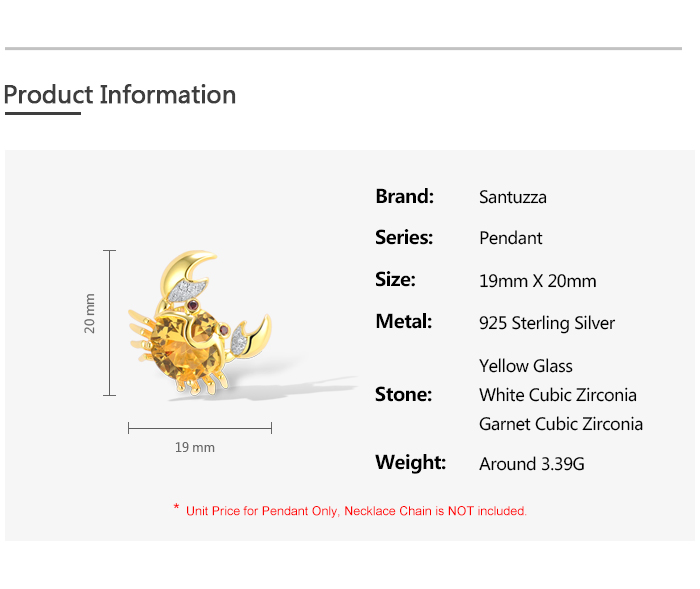Image resolution: width=700 pixels, height=589 pixels.
Task: Click the Size label
Action: (395, 280)
